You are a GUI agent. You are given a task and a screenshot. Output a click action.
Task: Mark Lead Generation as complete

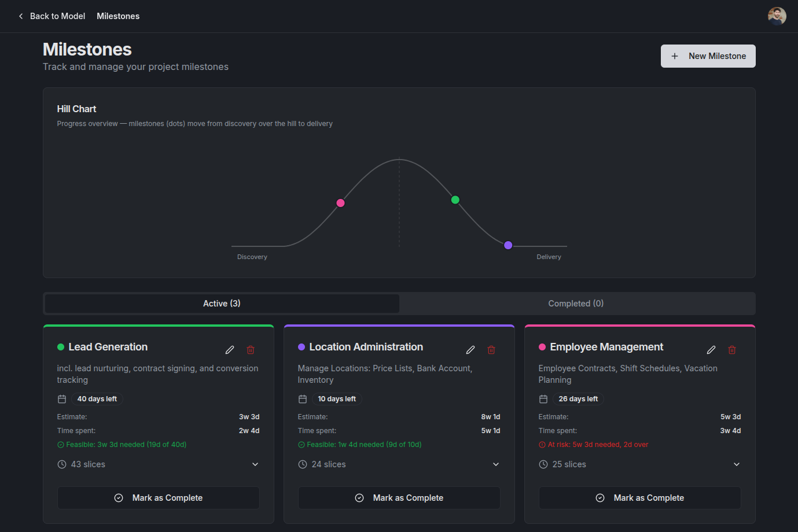[159, 498]
